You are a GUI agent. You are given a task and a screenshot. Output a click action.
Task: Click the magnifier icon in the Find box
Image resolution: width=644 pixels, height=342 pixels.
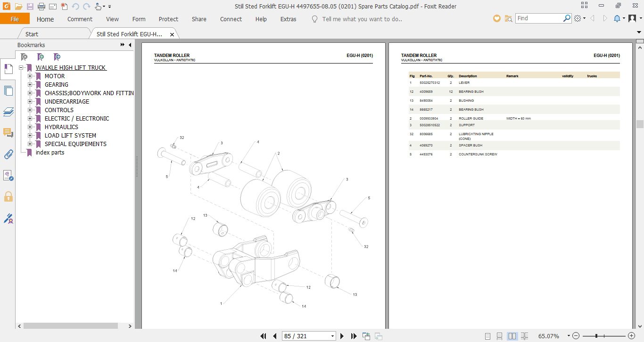click(567, 18)
